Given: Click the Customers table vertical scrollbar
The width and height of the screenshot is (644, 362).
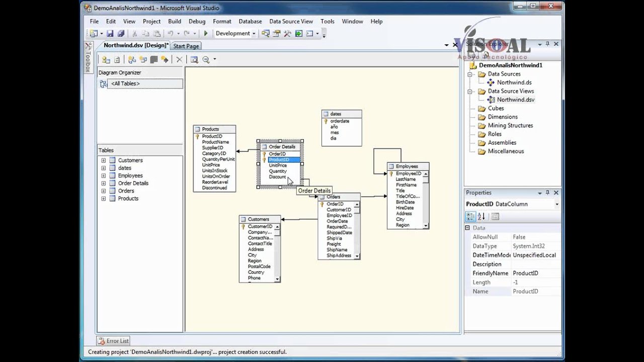Looking at the screenshot, I should click(278, 252).
